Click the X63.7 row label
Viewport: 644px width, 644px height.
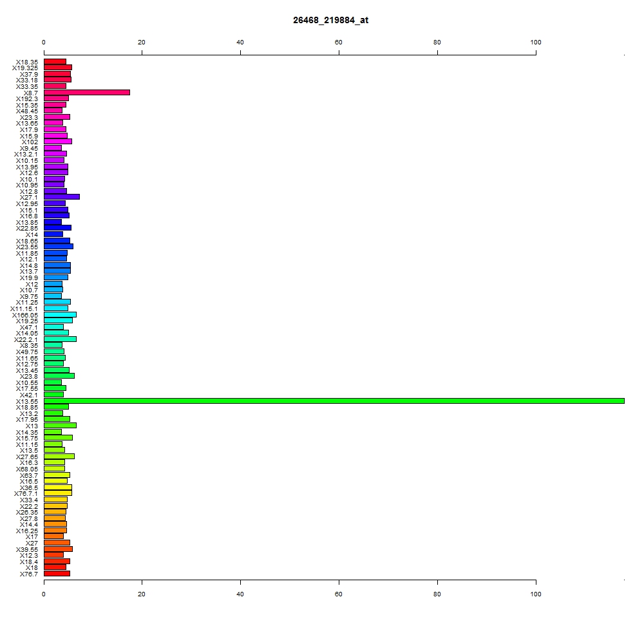click(x=29, y=476)
